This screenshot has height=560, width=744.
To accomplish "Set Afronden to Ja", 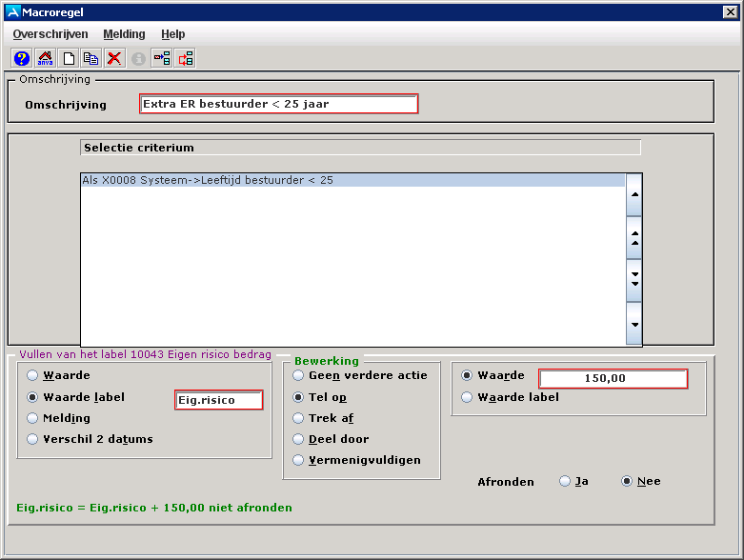I will pos(565,482).
